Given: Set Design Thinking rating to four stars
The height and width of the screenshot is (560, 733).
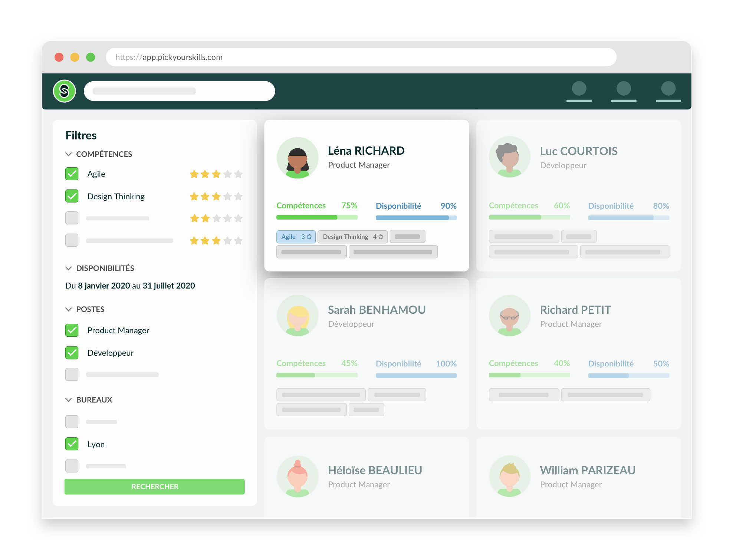Looking at the screenshot, I should point(227,196).
